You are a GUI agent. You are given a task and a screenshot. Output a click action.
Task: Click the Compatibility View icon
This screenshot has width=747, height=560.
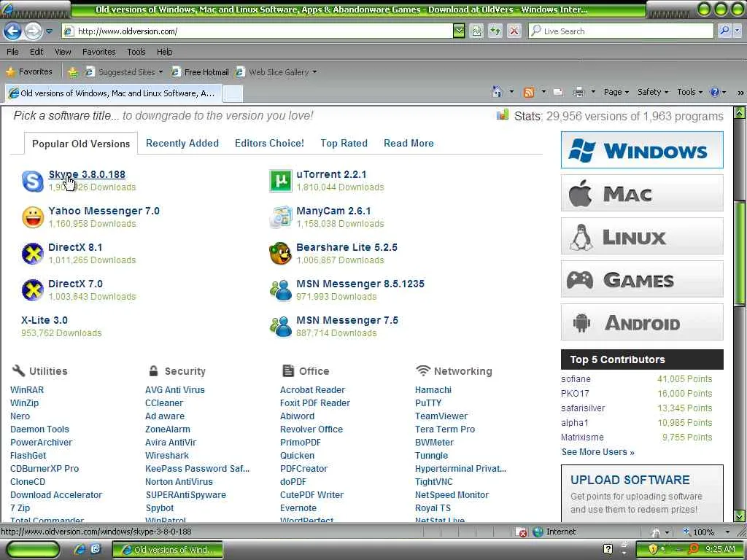(x=476, y=31)
